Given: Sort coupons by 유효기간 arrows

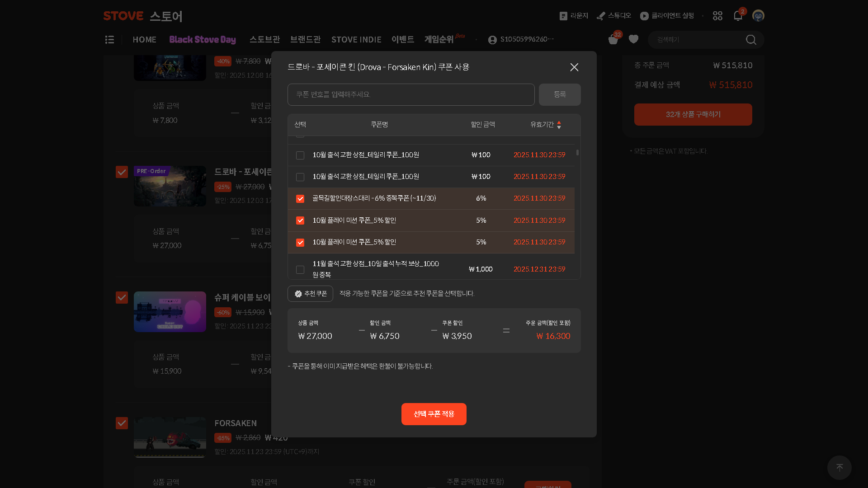Looking at the screenshot, I should point(559,125).
